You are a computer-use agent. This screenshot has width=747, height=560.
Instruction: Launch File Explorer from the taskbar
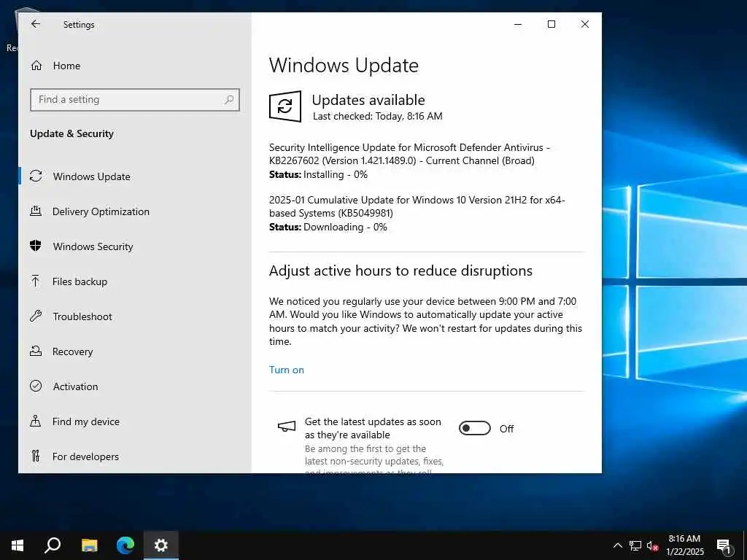click(89, 545)
